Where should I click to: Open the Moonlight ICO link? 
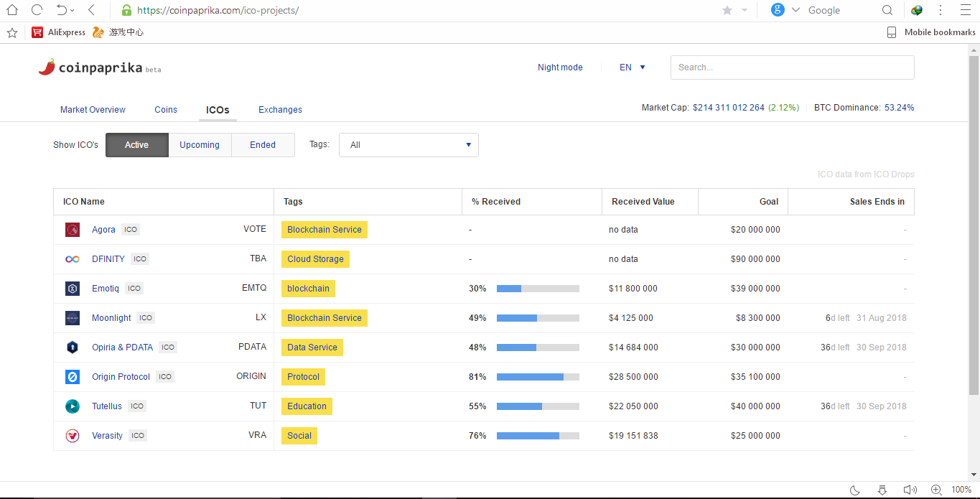tap(111, 318)
